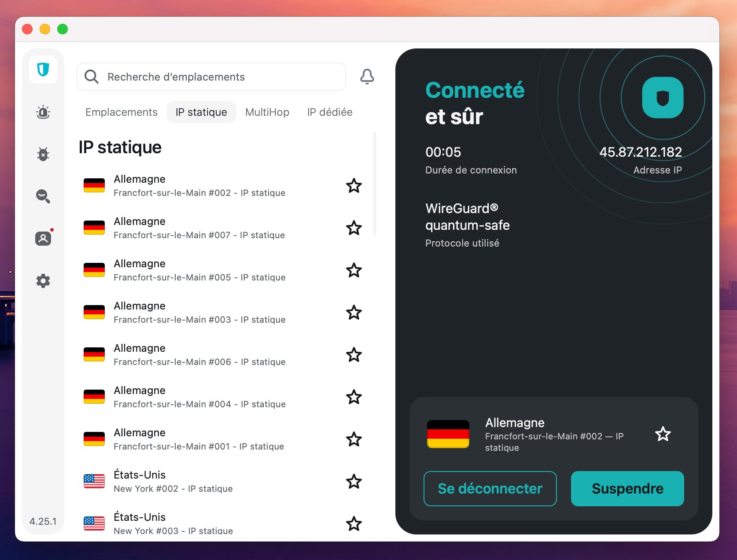The width and height of the screenshot is (737, 560).
Task: Favorite New York #003 server
Action: click(354, 524)
